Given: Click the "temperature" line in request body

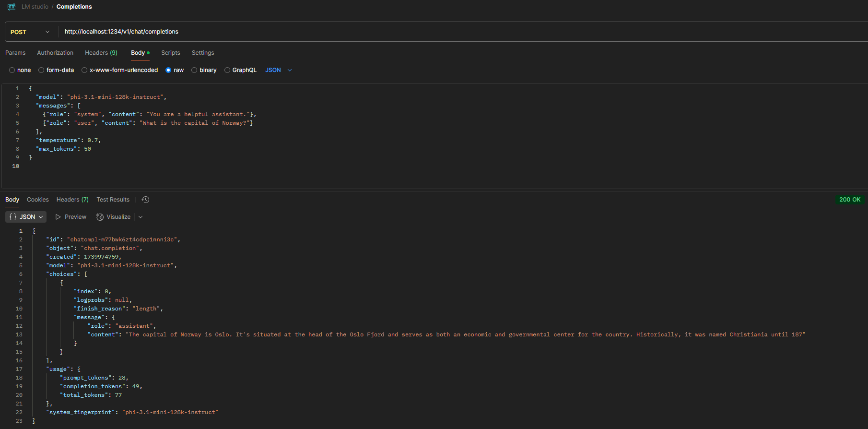Looking at the screenshot, I should click(68, 140).
